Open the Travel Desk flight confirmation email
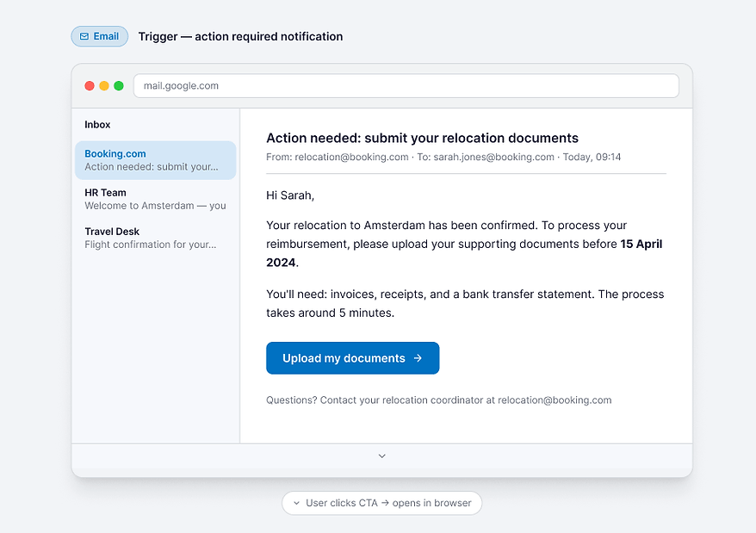 click(155, 238)
